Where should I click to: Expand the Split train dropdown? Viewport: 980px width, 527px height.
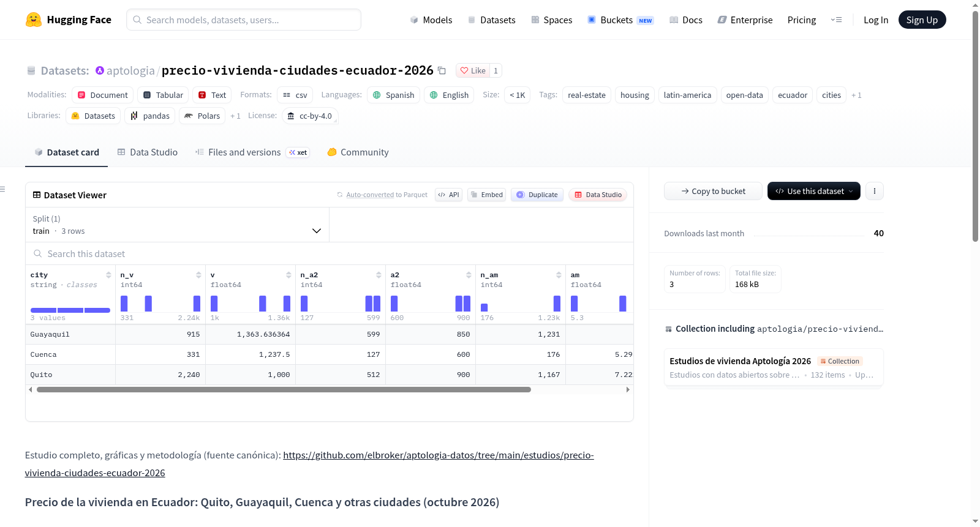[x=178, y=225]
